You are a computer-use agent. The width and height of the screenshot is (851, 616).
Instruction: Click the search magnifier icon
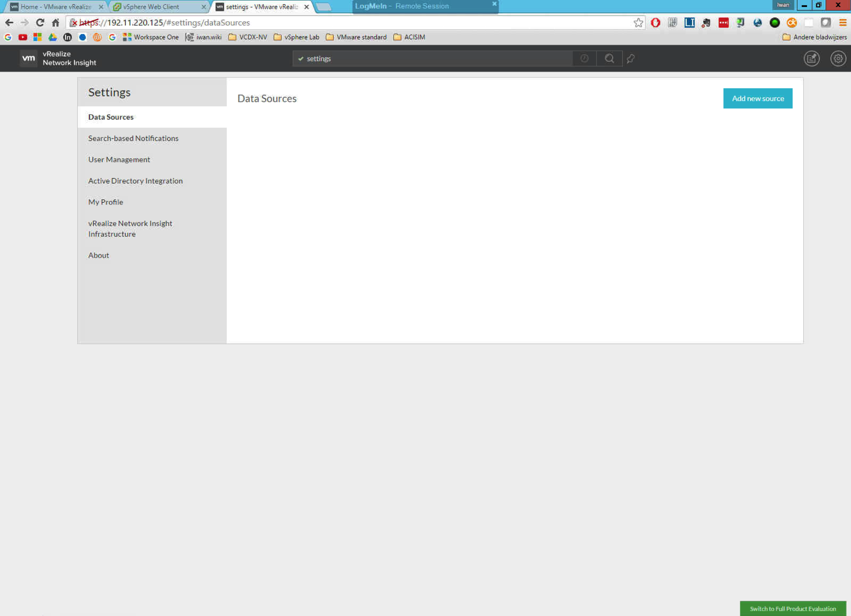609,58
